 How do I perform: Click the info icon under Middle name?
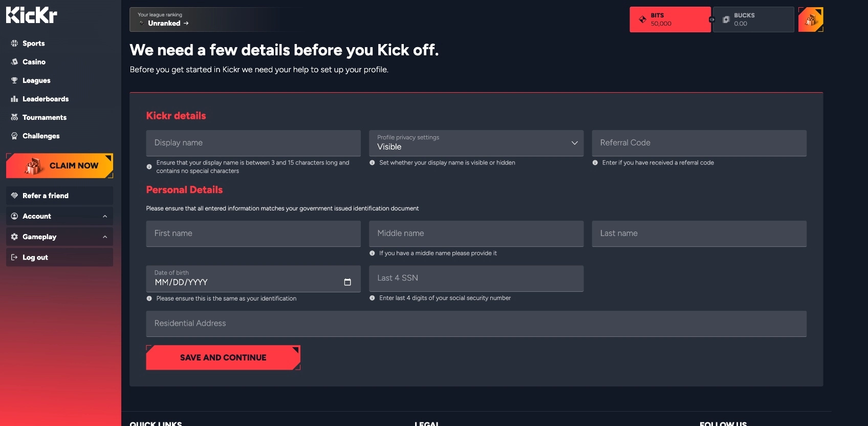(372, 253)
